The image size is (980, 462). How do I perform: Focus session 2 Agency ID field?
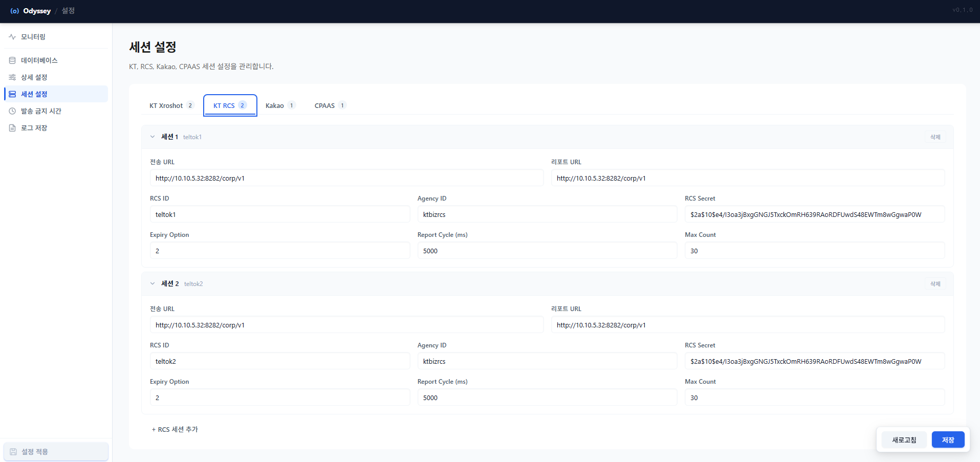(x=547, y=361)
